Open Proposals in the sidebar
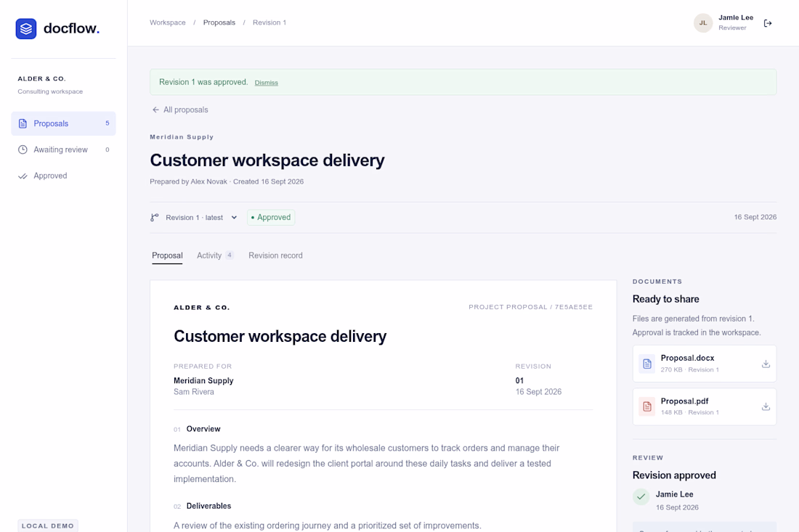 click(64, 123)
